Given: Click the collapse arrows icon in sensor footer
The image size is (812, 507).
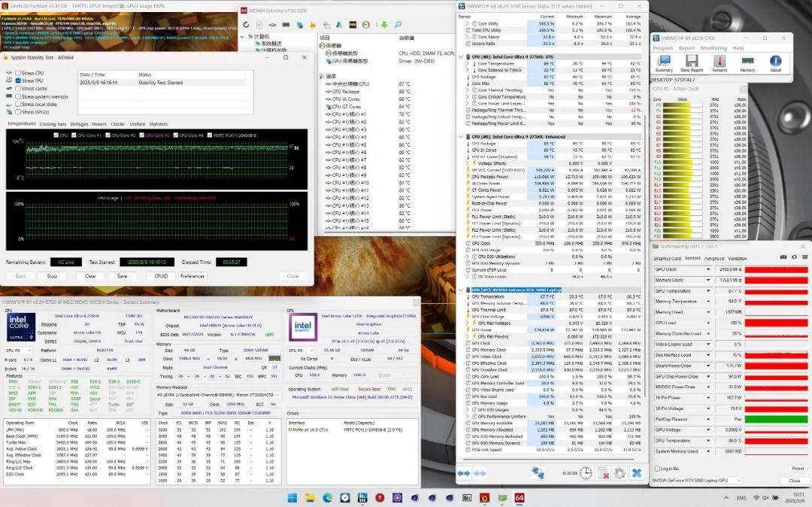Looking at the screenshot, I should [480, 473].
